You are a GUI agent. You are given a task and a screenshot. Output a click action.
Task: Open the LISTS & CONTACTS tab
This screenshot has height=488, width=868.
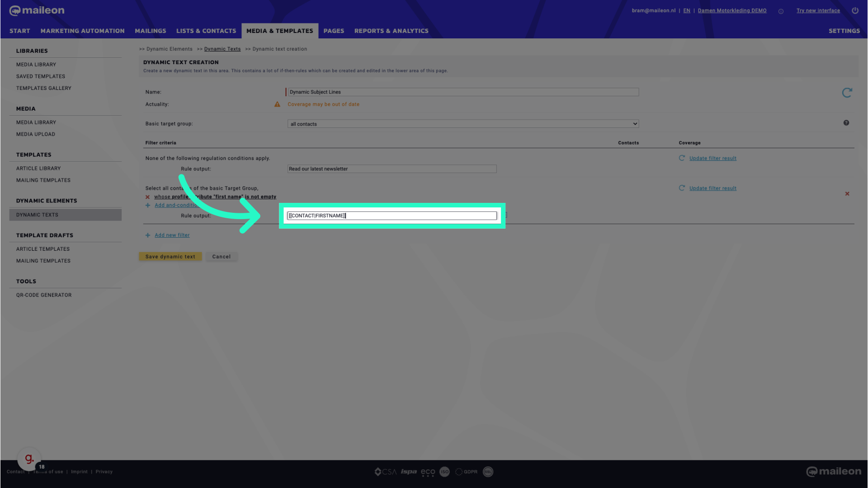(206, 31)
